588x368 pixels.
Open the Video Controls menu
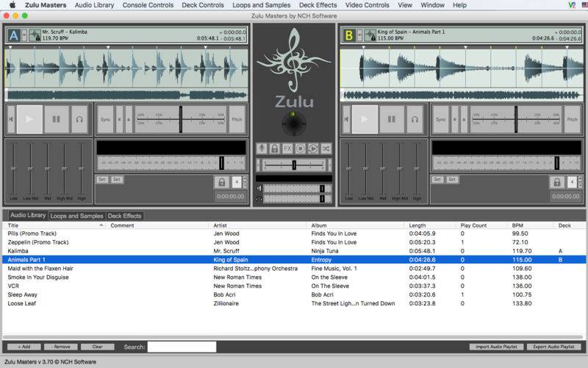tap(367, 5)
